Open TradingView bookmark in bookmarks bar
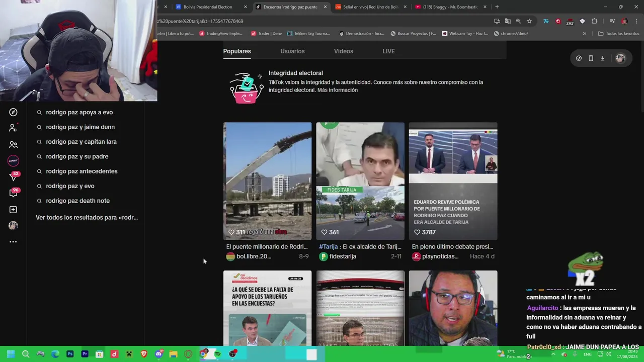Screen dimensions: 644x362 [221, 34]
